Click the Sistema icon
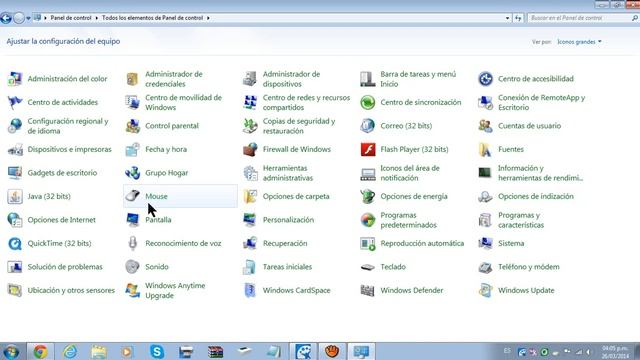Image resolution: width=640 pixels, height=360 pixels. coord(485,243)
